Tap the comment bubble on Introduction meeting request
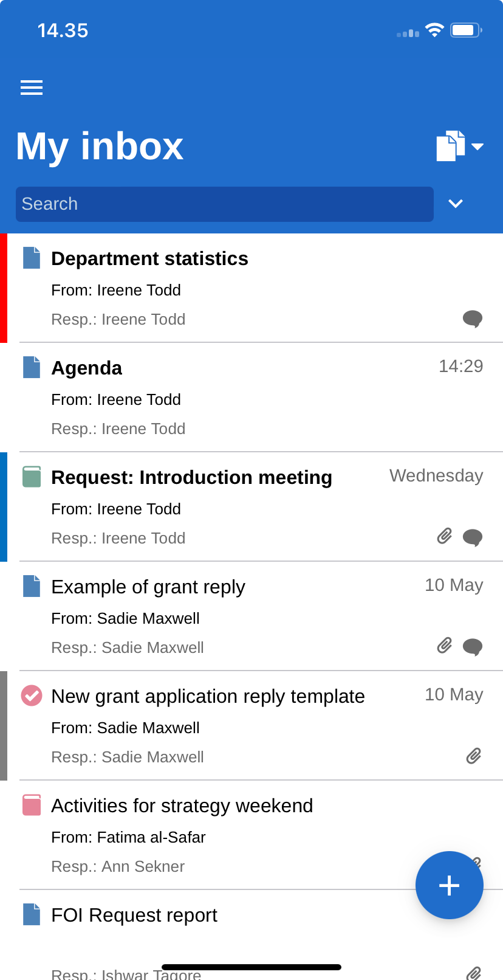This screenshot has width=503, height=980. [472, 537]
